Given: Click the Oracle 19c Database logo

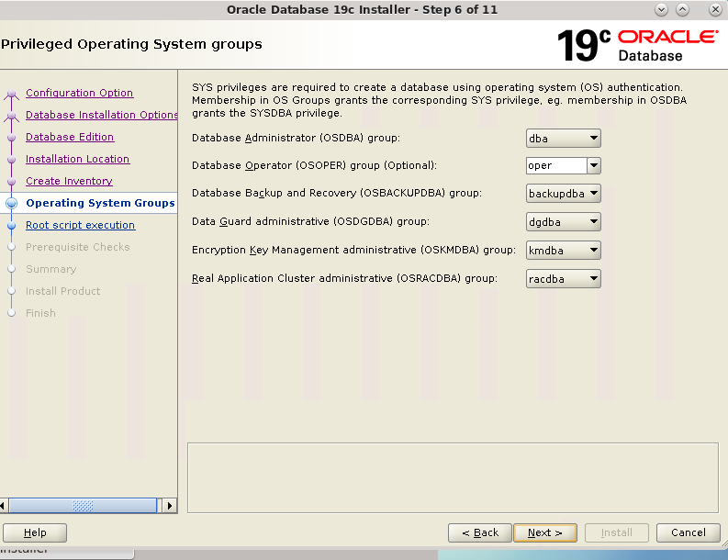Looking at the screenshot, I should click(637, 46).
